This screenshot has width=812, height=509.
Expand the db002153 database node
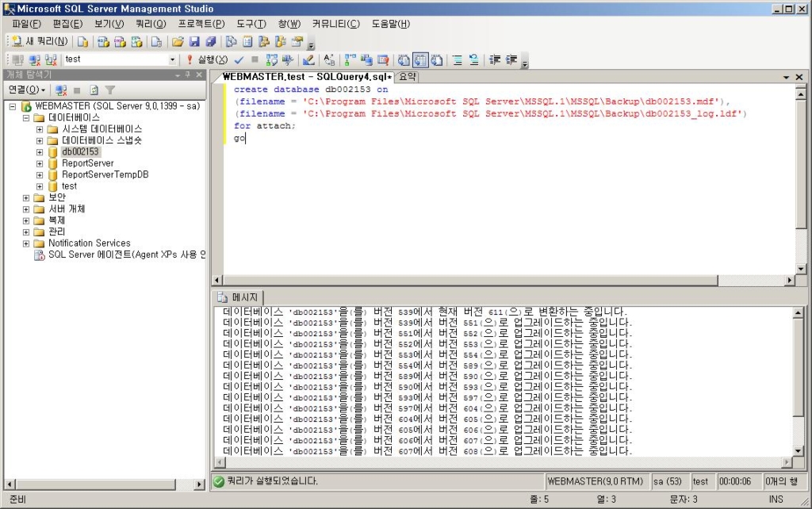tap(40, 152)
